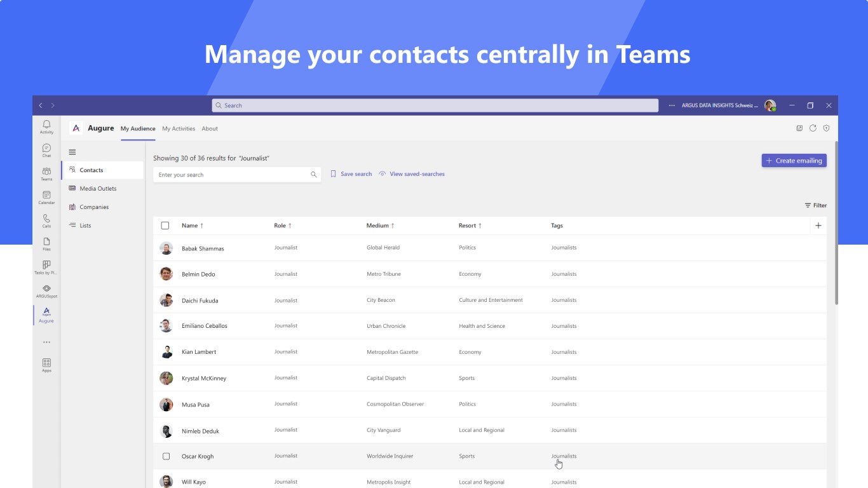The image size is (868, 488).
Task: Reload the Augure tab with refresh icon
Action: 813,128
